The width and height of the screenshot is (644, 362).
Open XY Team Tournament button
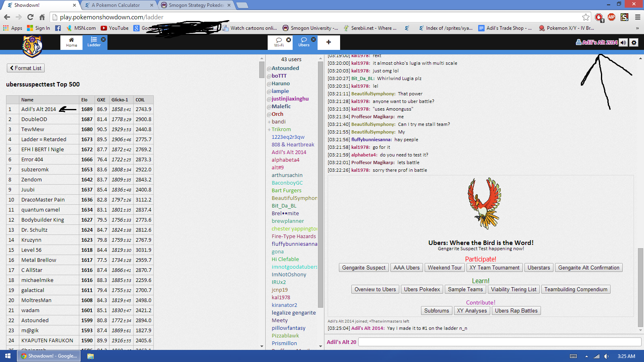click(495, 267)
